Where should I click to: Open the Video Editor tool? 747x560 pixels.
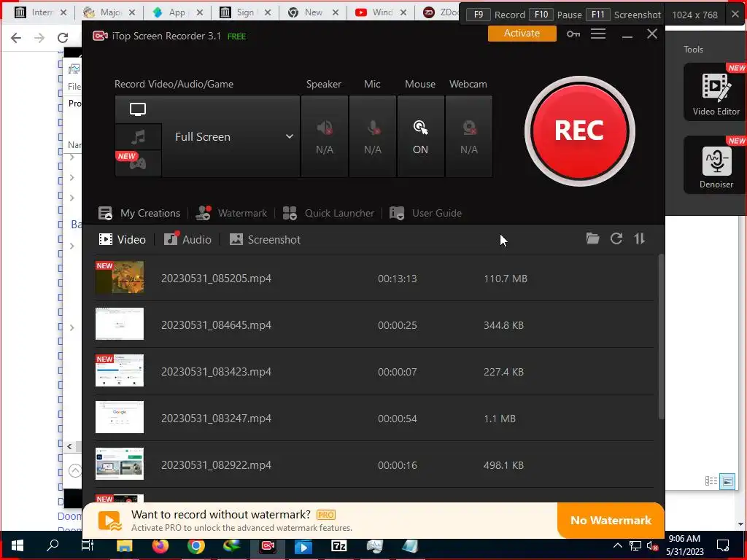716,92
